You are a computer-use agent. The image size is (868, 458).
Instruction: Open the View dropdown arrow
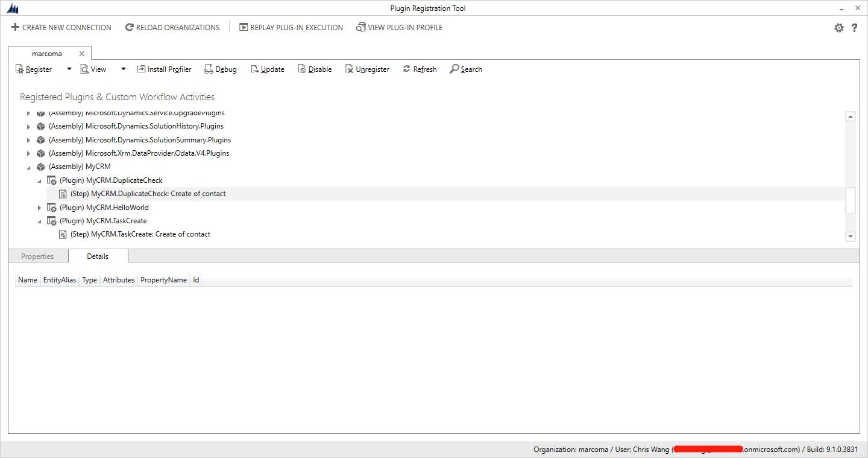(x=124, y=69)
